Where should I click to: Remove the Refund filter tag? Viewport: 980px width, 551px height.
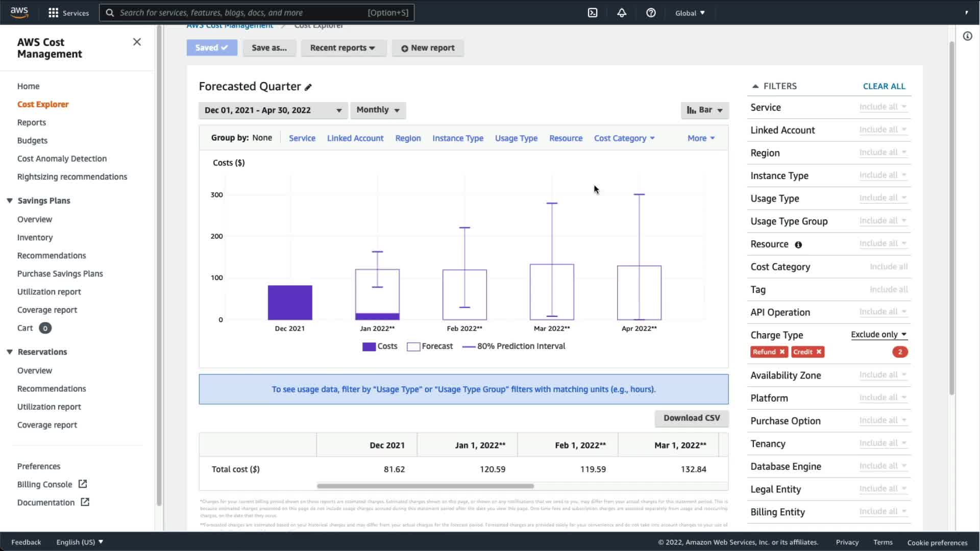click(782, 352)
